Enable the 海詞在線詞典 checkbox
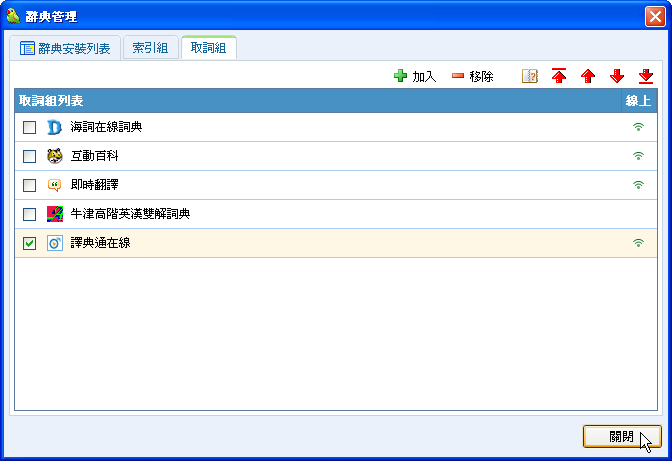Viewport: 672px width, 461px height. coord(29,127)
